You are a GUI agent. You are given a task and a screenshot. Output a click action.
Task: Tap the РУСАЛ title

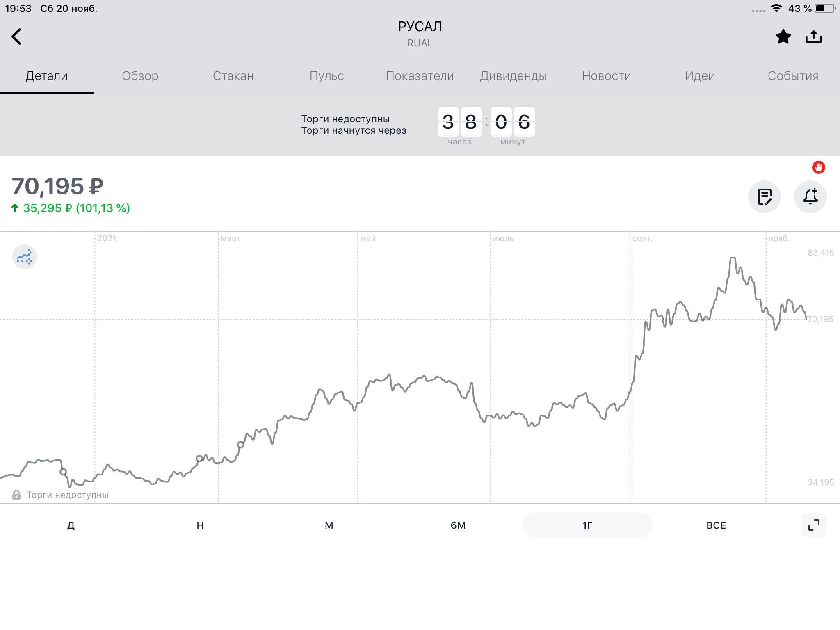(x=420, y=27)
